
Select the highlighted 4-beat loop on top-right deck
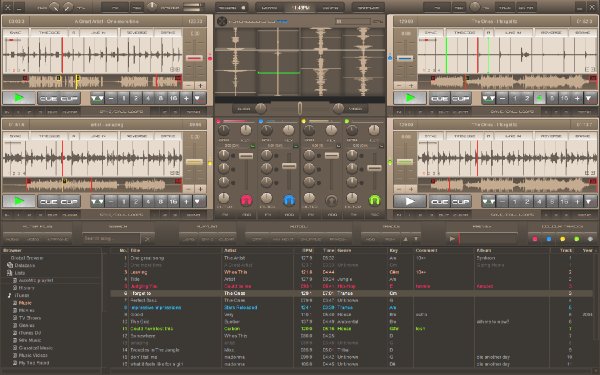click(x=540, y=98)
